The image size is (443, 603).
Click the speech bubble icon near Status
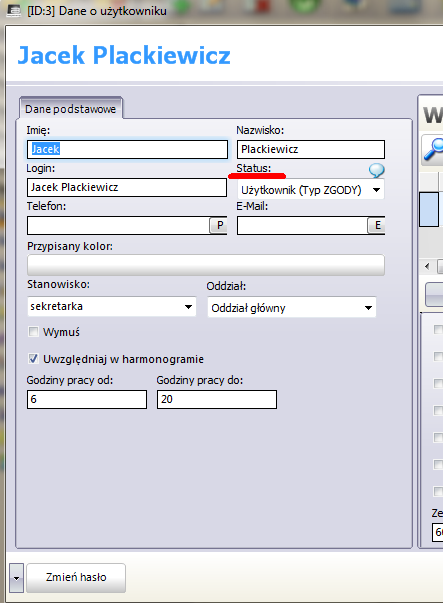coord(376,170)
